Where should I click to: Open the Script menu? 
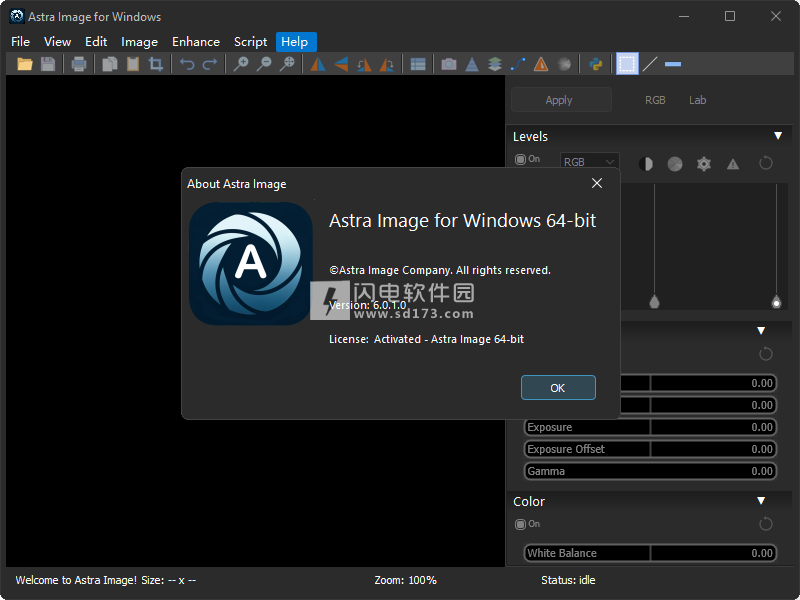[250, 42]
